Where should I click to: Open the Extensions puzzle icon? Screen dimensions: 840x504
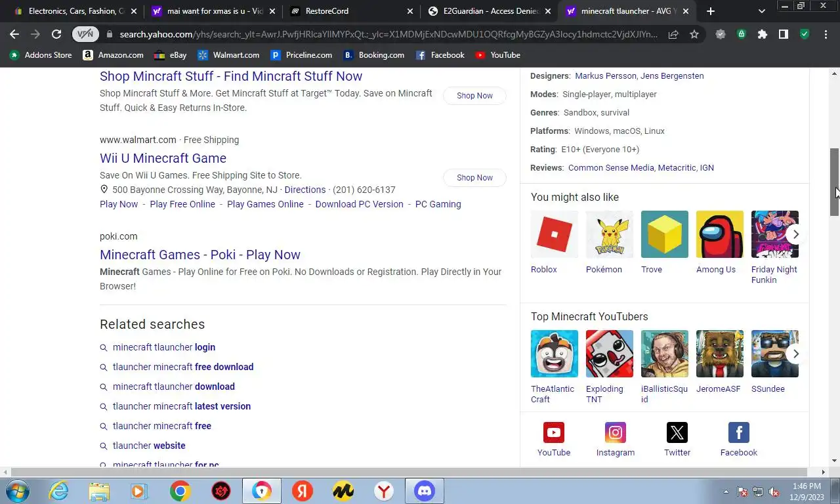click(762, 34)
